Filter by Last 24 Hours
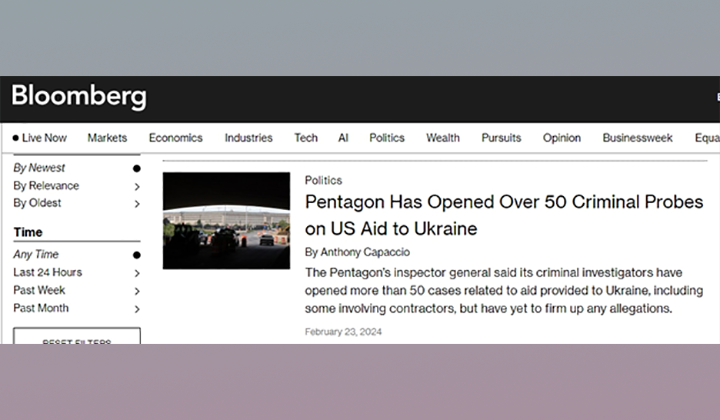Viewport: 720px width, 420px height. pos(47,272)
